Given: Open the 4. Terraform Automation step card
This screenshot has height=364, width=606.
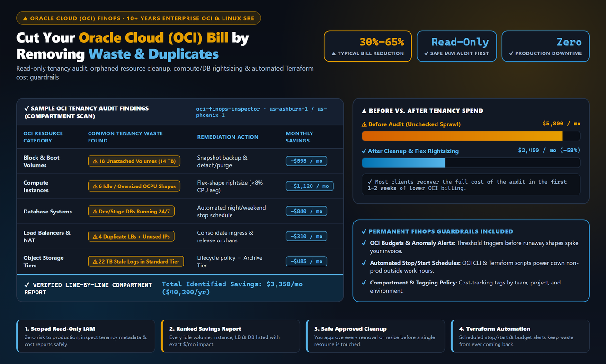Looking at the screenshot, I should (x=520, y=336).
